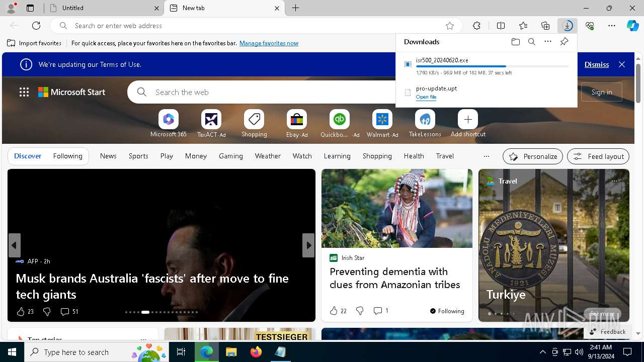
Task: Open Extensions puzzle icon
Action: pyautogui.click(x=476, y=26)
